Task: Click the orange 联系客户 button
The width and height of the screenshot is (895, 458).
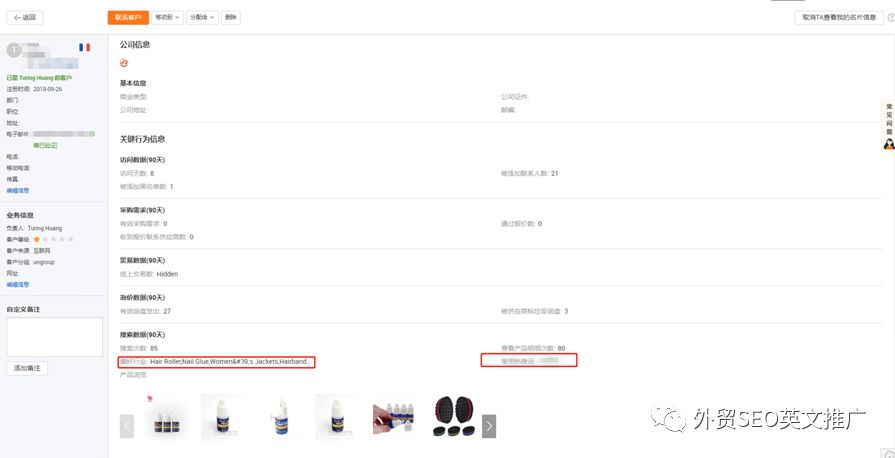Action: pos(128,18)
